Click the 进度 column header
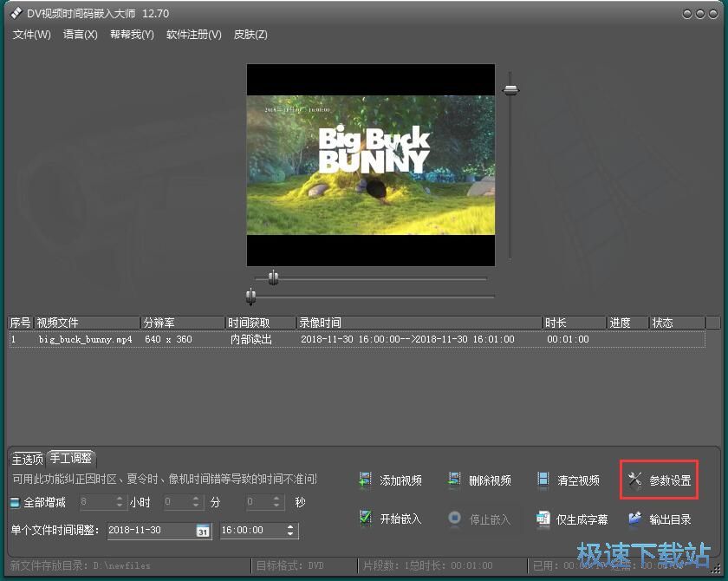This screenshot has width=728, height=581. (627, 323)
